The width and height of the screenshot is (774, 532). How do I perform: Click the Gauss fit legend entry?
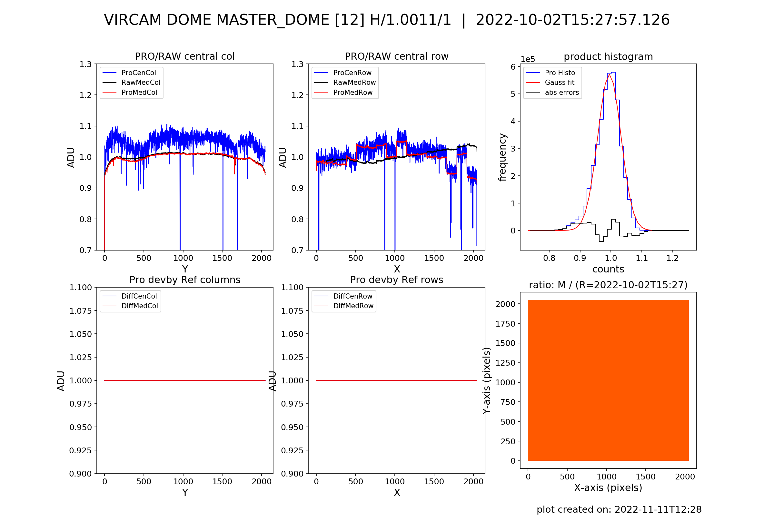(559, 82)
